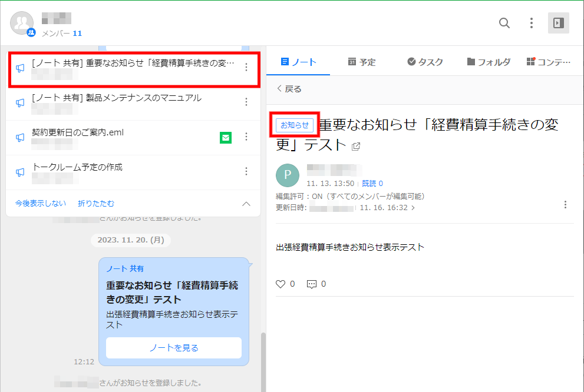The width and height of the screenshot is (584, 392).
Task: Open the フォルダ tab
Action: pos(488,62)
